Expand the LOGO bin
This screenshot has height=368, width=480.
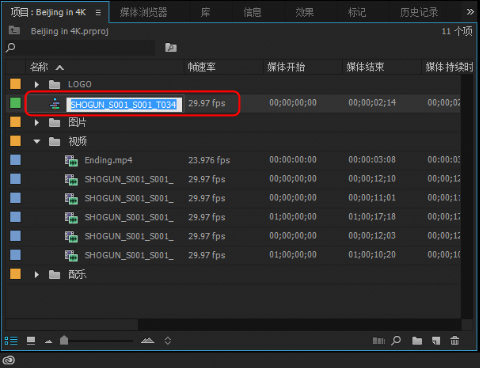point(37,84)
